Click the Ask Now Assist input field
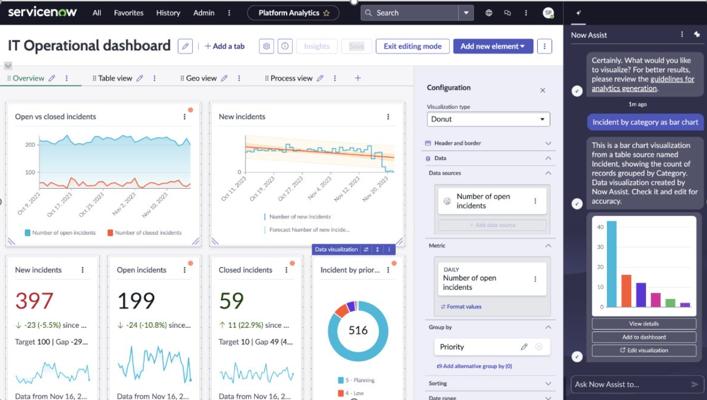707x400 pixels. 627,384
